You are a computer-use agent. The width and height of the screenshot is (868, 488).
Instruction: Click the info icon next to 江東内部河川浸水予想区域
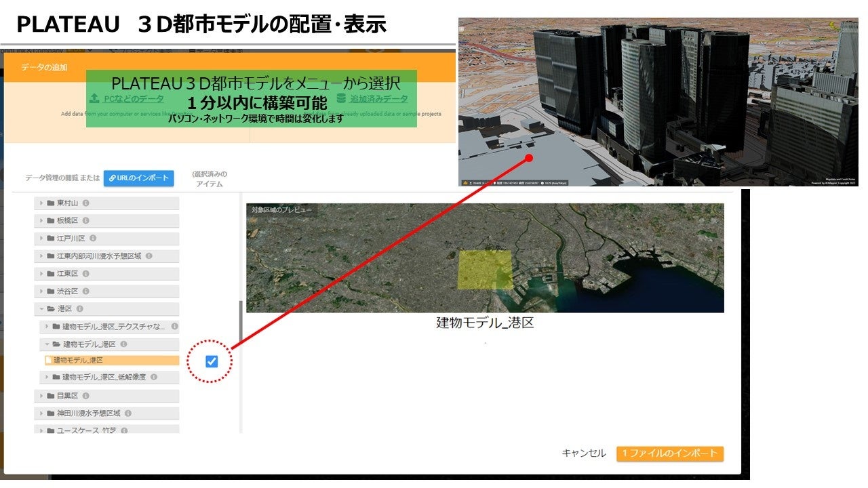click(x=150, y=256)
